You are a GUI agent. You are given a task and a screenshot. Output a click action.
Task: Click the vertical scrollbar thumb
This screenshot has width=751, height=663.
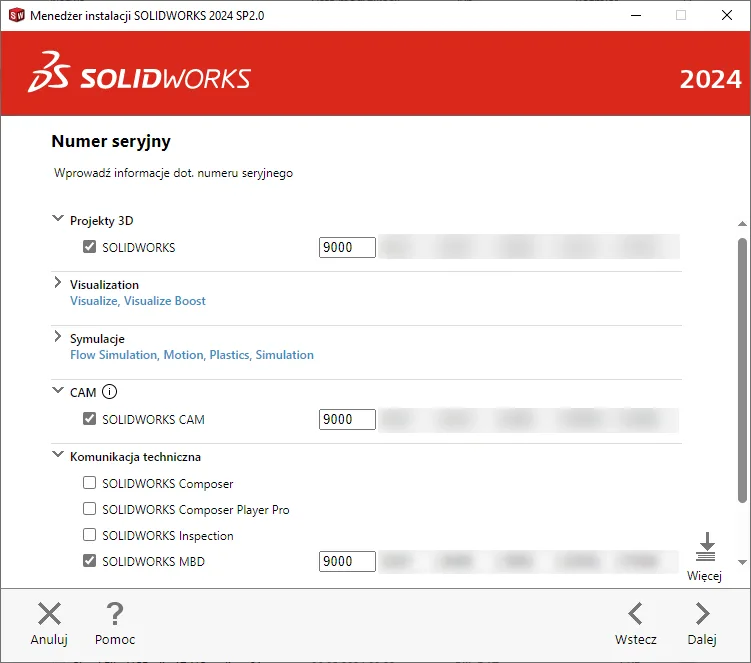click(x=742, y=370)
